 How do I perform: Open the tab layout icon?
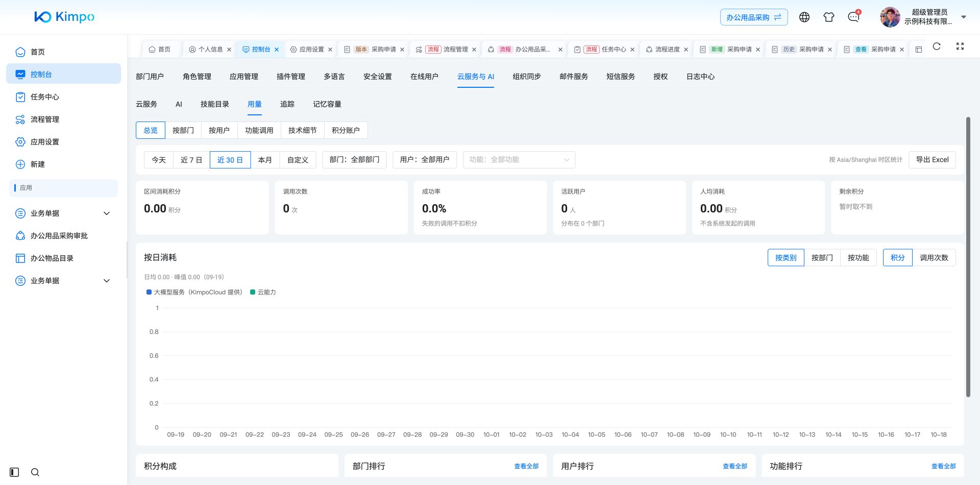point(919,50)
